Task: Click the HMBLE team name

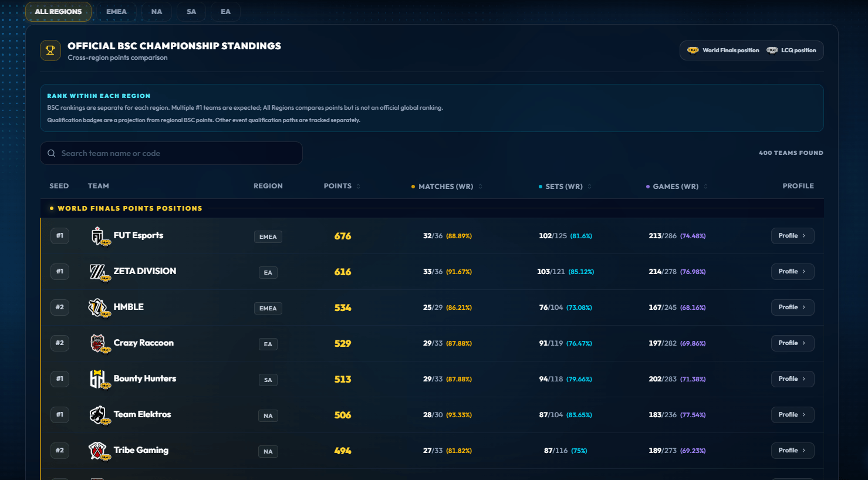Action: [x=129, y=307]
